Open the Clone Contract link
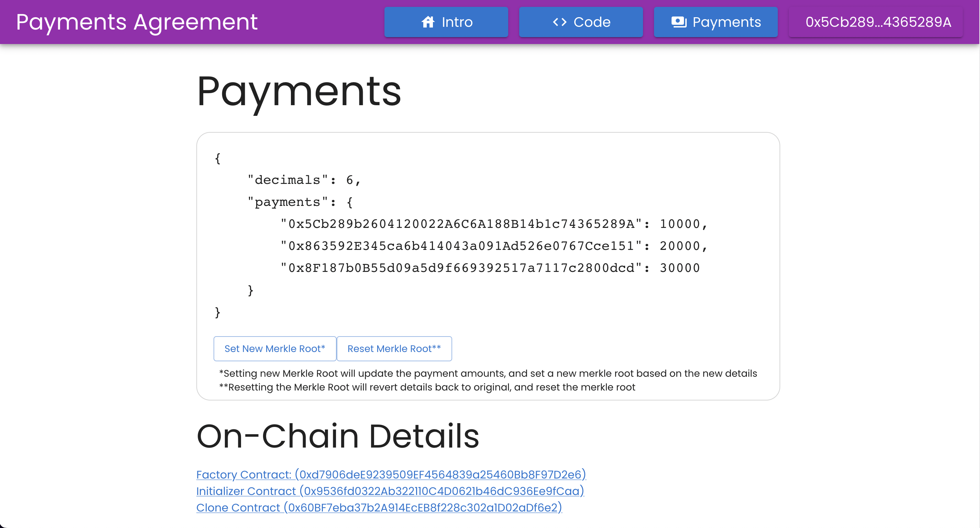980x528 pixels. [x=379, y=507]
